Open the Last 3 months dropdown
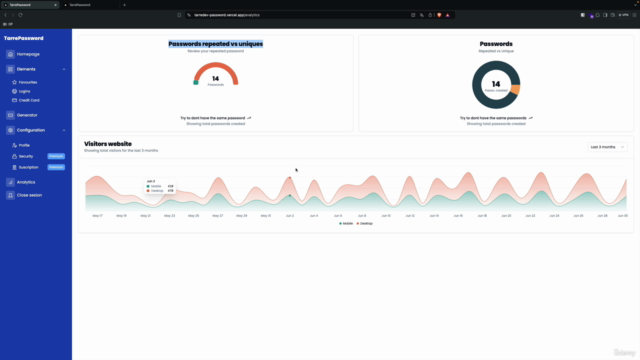 (x=607, y=147)
